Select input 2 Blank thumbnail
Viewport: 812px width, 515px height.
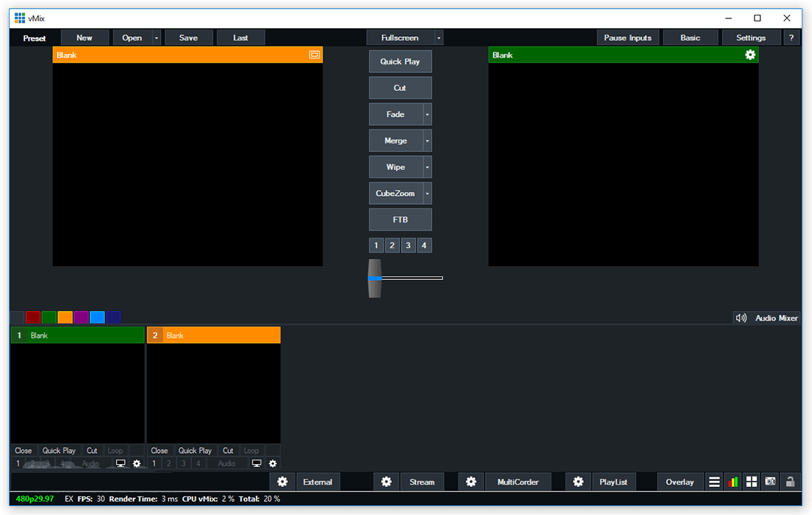coord(214,393)
